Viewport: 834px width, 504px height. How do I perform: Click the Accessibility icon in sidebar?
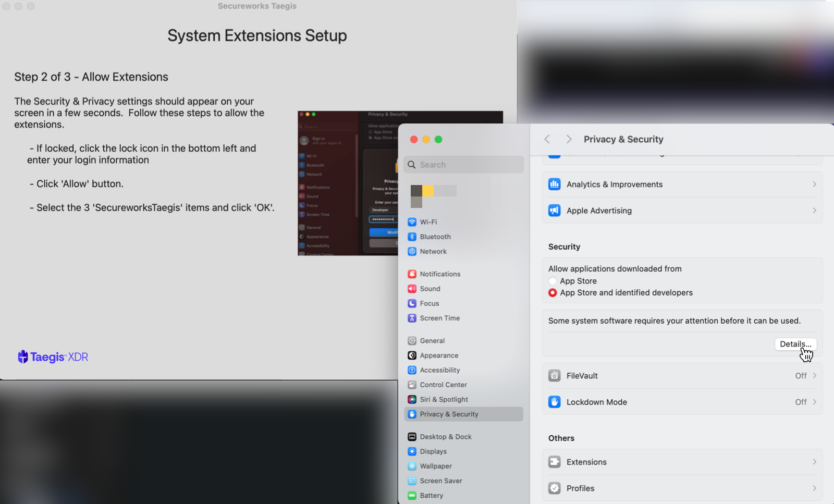pos(412,370)
